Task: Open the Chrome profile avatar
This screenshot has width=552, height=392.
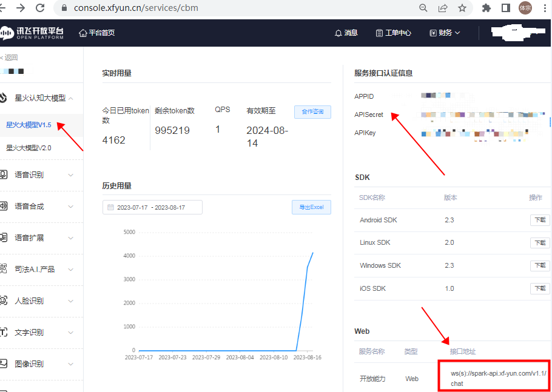Action: point(525,8)
